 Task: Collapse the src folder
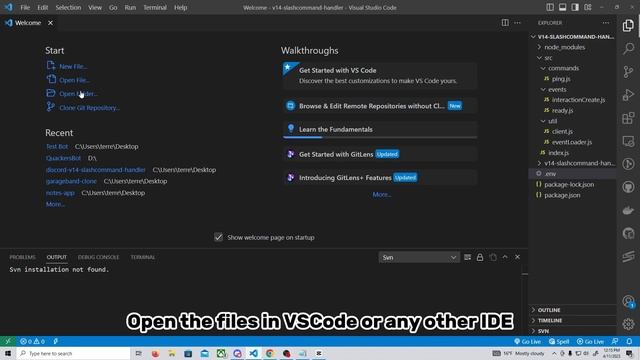tap(573, 58)
